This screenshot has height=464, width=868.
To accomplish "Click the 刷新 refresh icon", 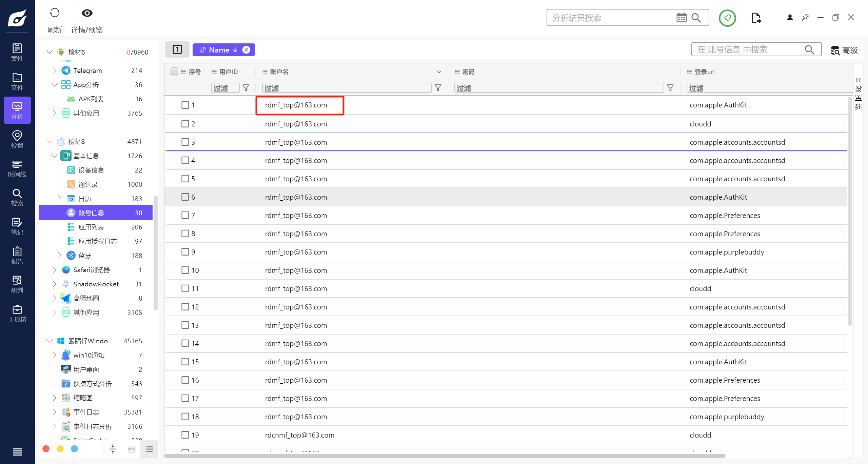I will pyautogui.click(x=55, y=13).
